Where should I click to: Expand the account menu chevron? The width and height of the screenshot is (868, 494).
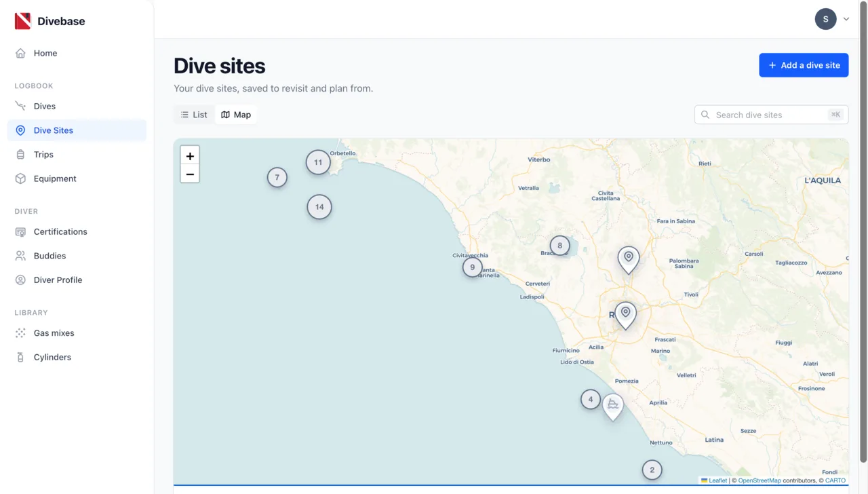(846, 19)
